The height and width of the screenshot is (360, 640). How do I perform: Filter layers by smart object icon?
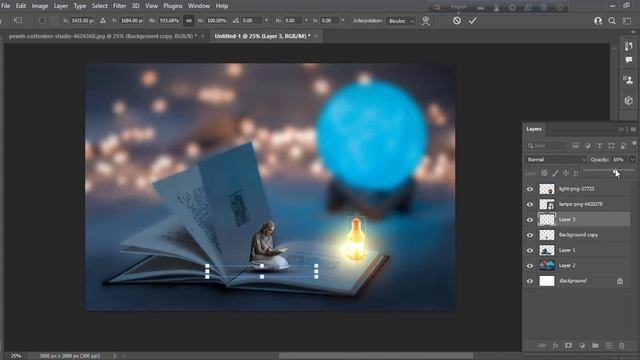point(623,146)
